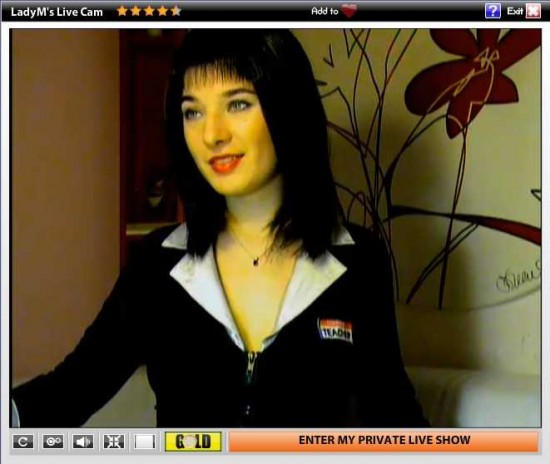Click the live video feed area
The width and height of the screenshot is (550, 464).
(x=276, y=228)
